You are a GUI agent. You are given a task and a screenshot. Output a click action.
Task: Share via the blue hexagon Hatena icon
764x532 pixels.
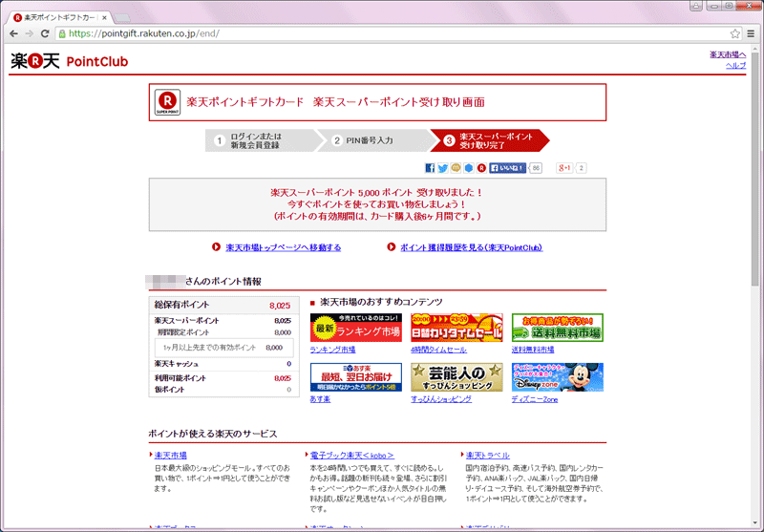click(x=469, y=168)
